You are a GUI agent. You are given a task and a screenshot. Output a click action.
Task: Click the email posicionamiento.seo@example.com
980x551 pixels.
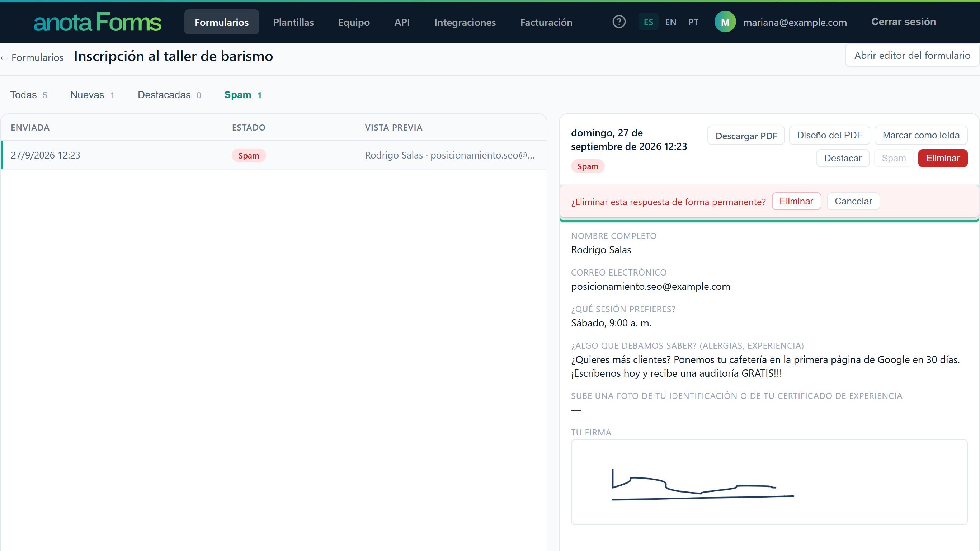pos(651,287)
